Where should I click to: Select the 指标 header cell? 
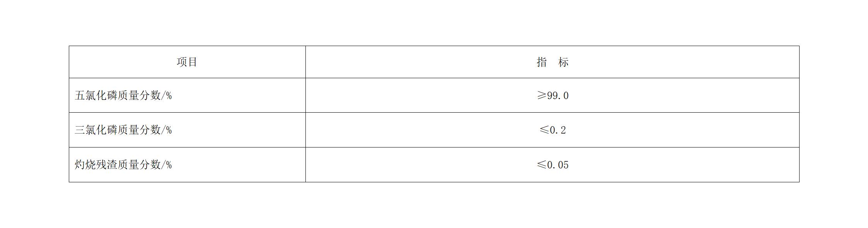[552, 62]
